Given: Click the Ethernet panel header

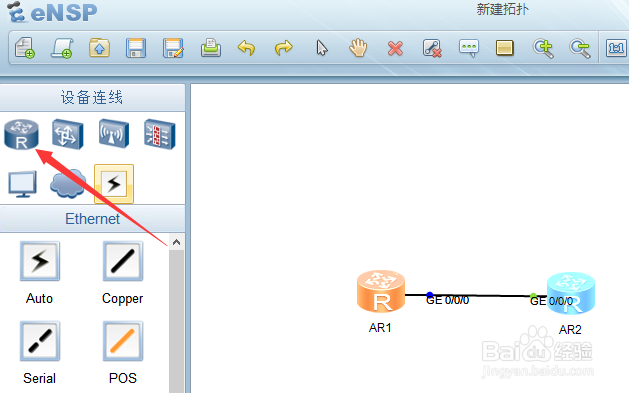Looking at the screenshot, I should pos(92,219).
